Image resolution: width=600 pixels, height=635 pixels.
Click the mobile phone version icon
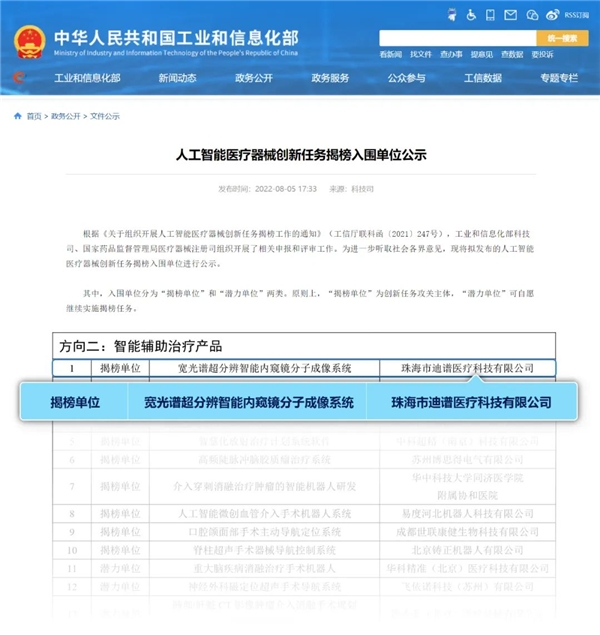pos(490,15)
